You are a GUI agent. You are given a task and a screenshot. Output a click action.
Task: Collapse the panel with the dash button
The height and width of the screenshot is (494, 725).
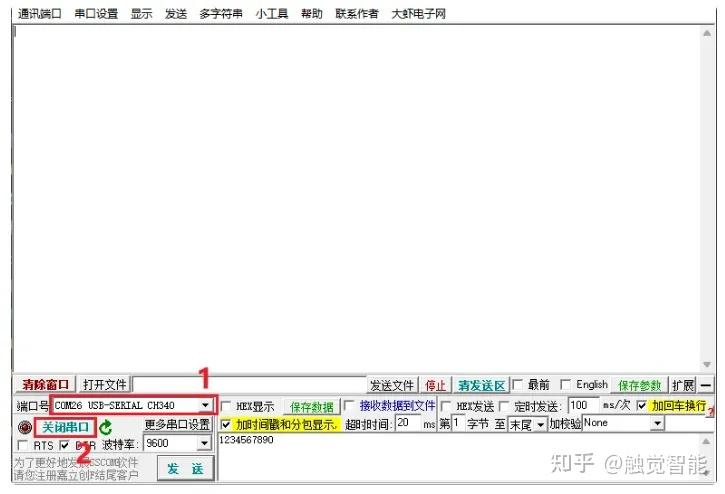[x=706, y=385]
